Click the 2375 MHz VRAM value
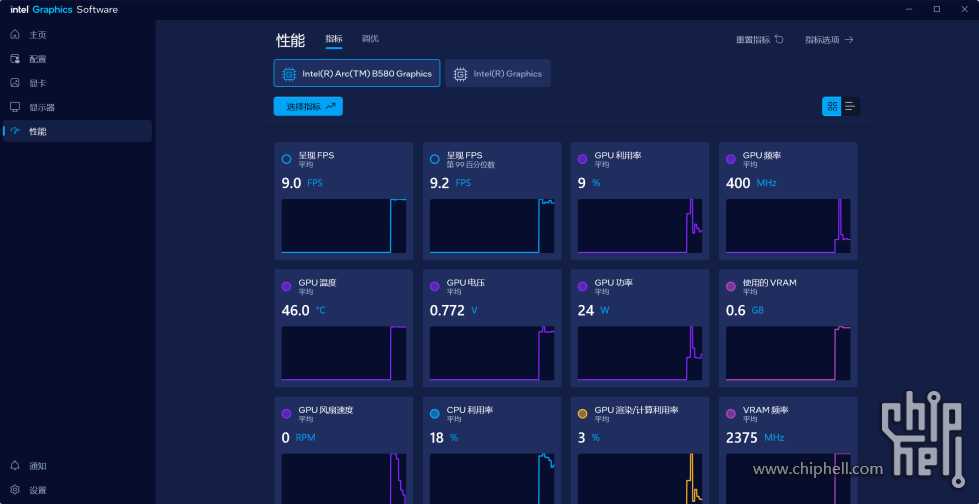This screenshot has width=979, height=504. (x=755, y=438)
